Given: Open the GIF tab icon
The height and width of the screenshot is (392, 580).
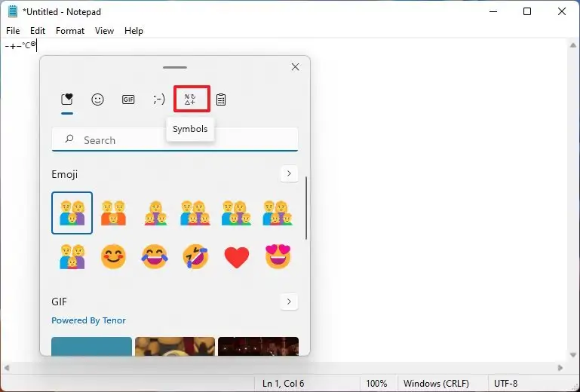Looking at the screenshot, I should pyautogui.click(x=128, y=100).
